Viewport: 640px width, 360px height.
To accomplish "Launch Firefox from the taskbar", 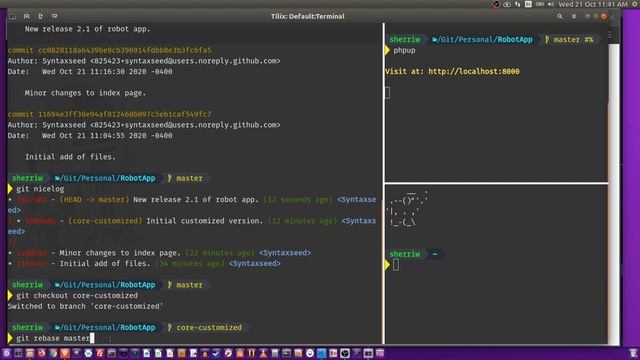I will [x=41, y=353].
